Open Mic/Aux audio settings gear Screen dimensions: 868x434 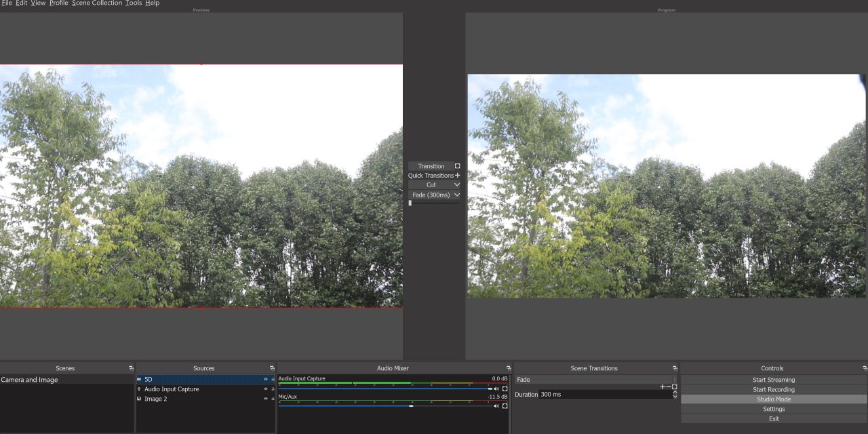(505, 406)
